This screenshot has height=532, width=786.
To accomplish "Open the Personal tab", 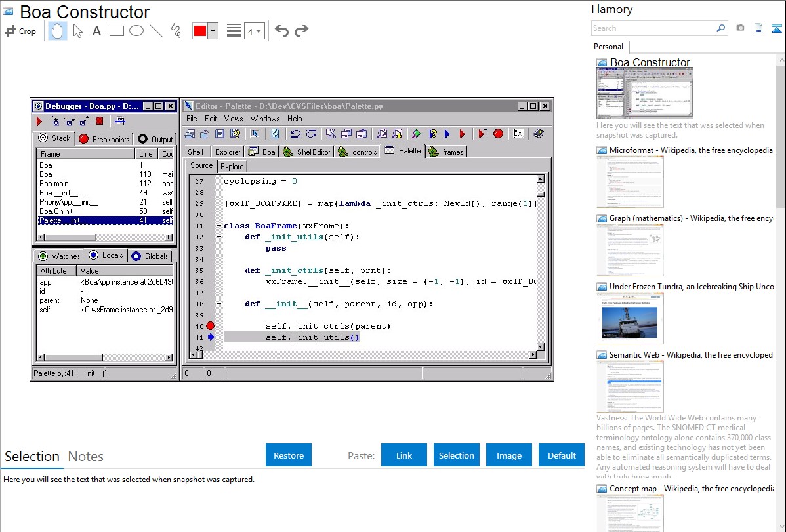I will pos(609,47).
